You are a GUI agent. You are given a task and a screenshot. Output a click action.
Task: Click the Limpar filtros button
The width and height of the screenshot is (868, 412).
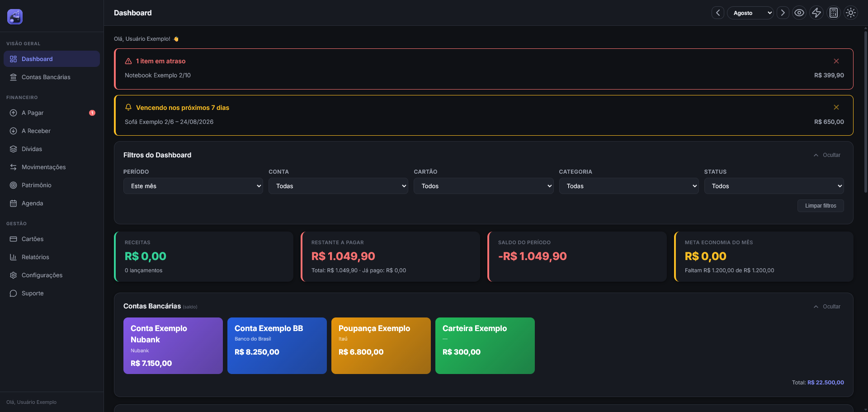[x=821, y=206]
